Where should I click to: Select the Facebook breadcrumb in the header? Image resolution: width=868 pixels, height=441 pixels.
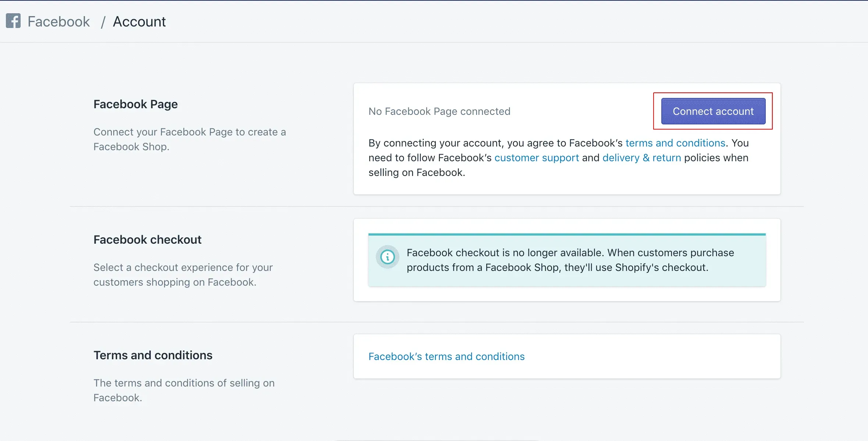(58, 21)
